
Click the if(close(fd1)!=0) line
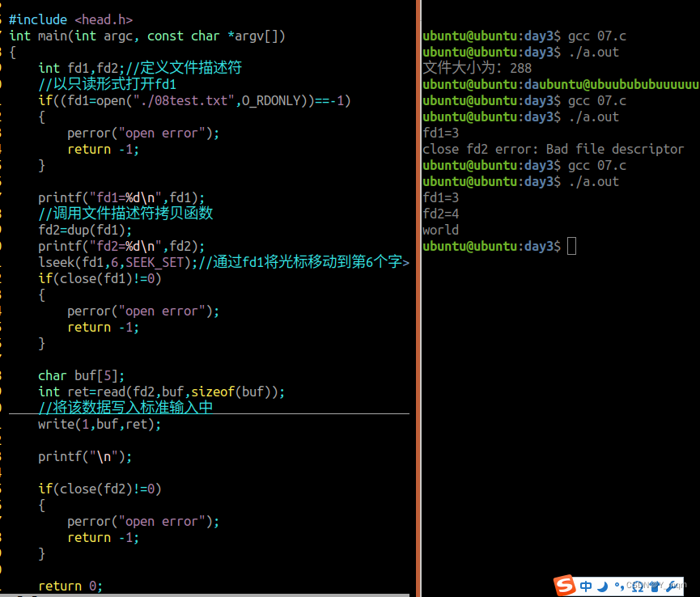tap(100, 279)
